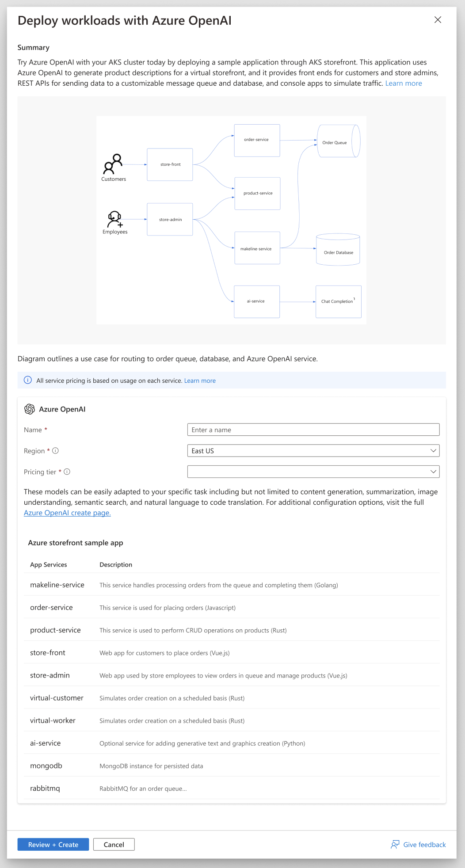This screenshot has height=868, width=465.
Task: Select the store-admin table row name
Action: (50, 675)
